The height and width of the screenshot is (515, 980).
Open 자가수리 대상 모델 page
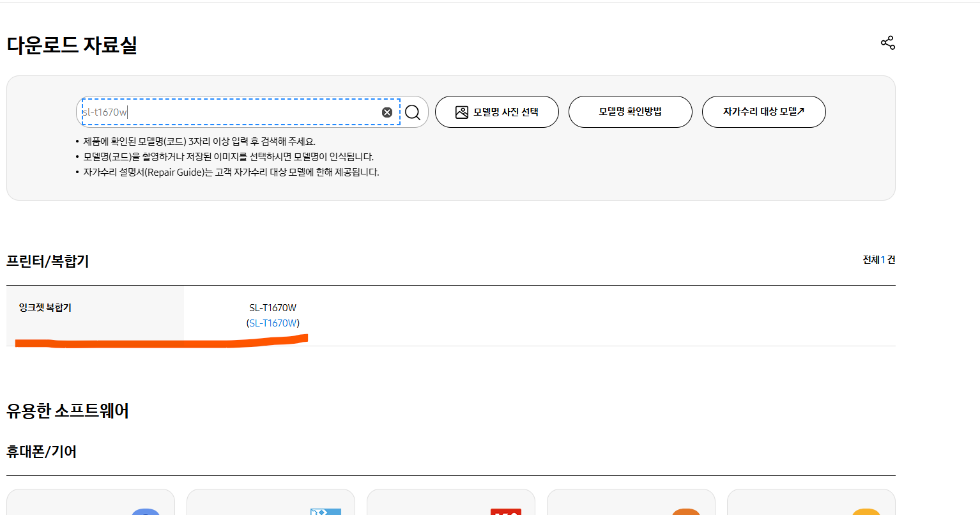[763, 111]
